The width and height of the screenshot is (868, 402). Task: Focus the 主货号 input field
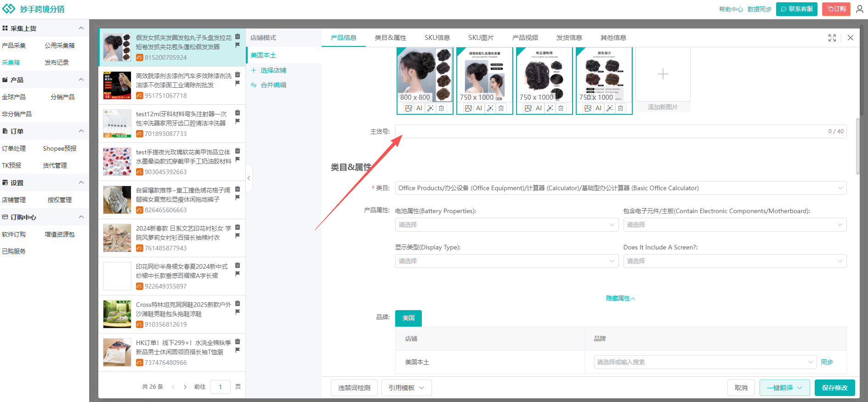tap(621, 131)
